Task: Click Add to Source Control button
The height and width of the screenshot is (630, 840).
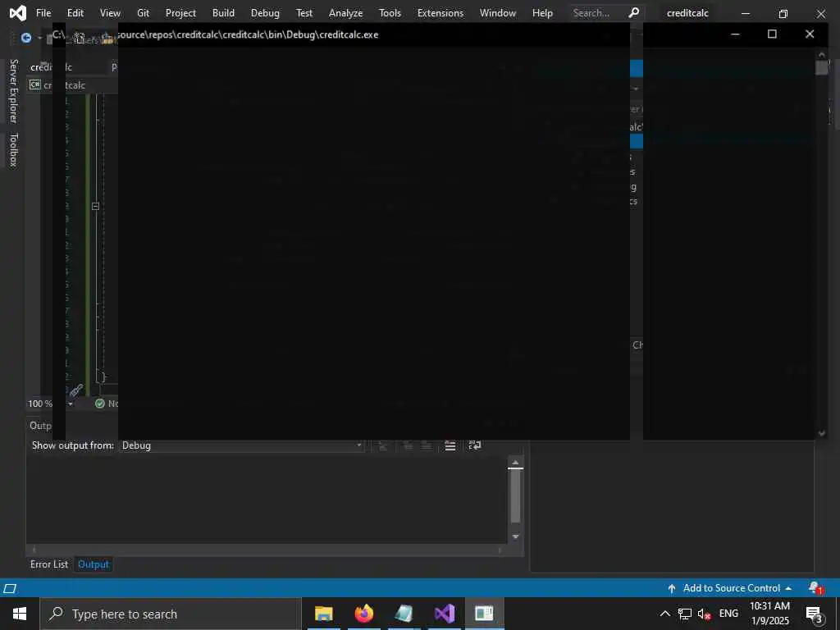Action: [x=729, y=588]
